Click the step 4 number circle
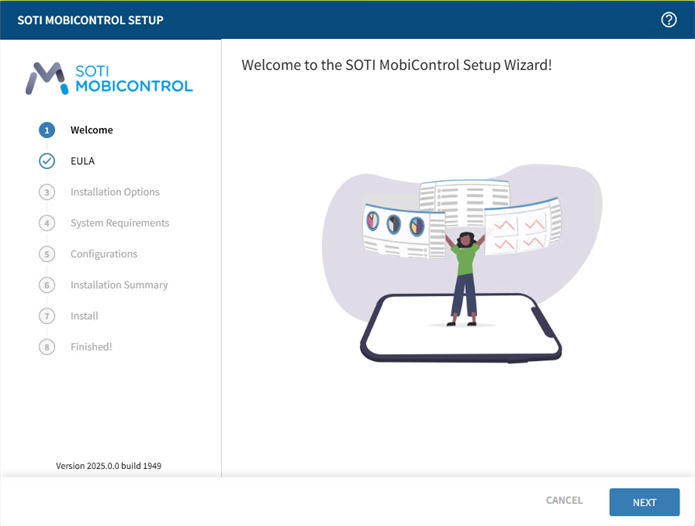The image size is (695, 526). point(47,223)
